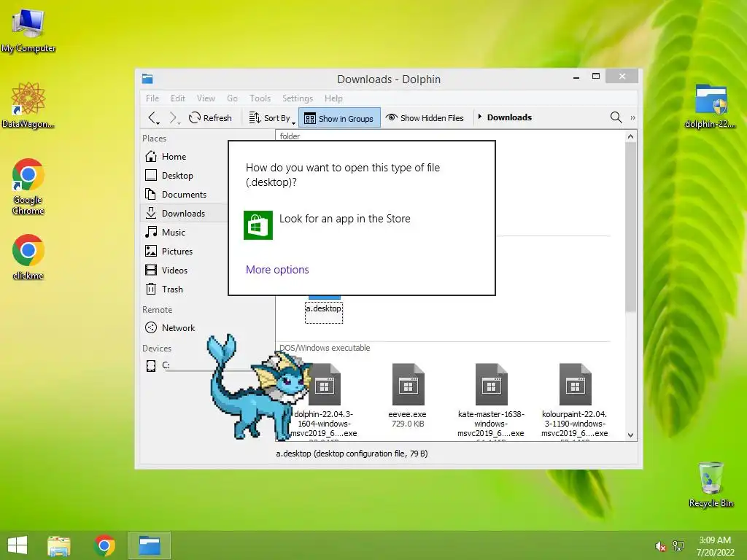Select Documents in Places panel

184,194
